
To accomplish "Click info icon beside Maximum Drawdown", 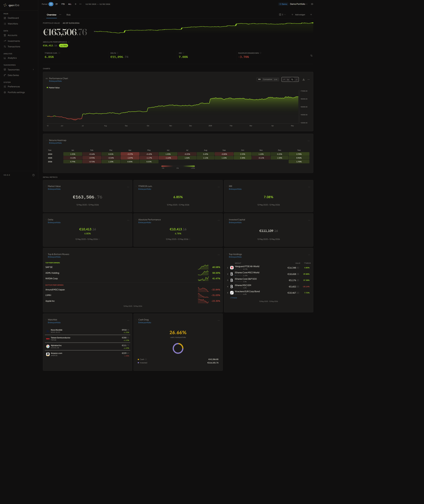I will pyautogui.click(x=260, y=53).
